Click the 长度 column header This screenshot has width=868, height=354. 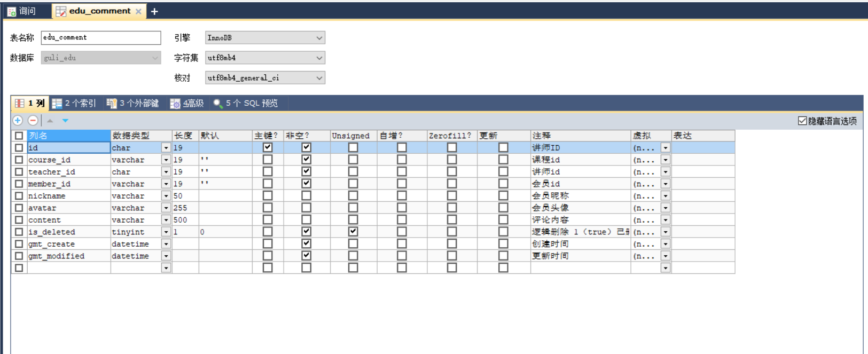(185, 136)
